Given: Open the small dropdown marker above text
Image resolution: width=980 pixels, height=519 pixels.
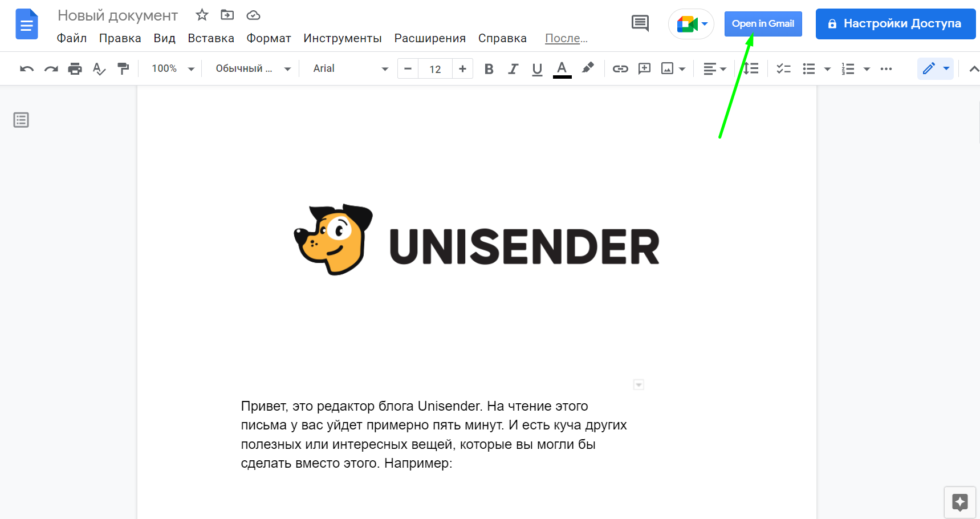Looking at the screenshot, I should 639,385.
